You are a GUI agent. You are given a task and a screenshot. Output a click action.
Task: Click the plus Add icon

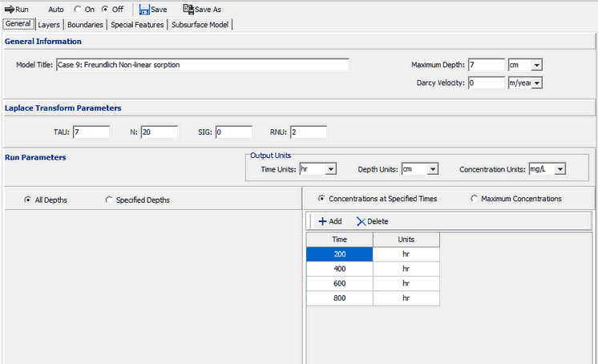tap(322, 221)
